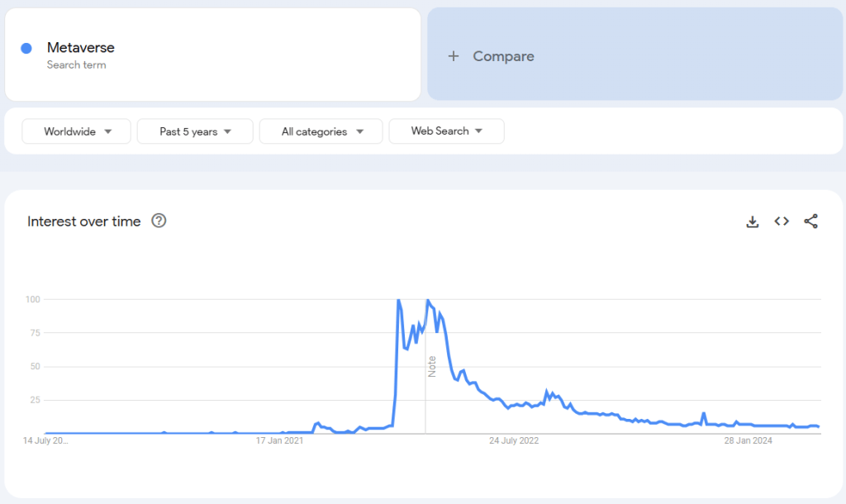Click the Compare label to add a term

click(503, 56)
